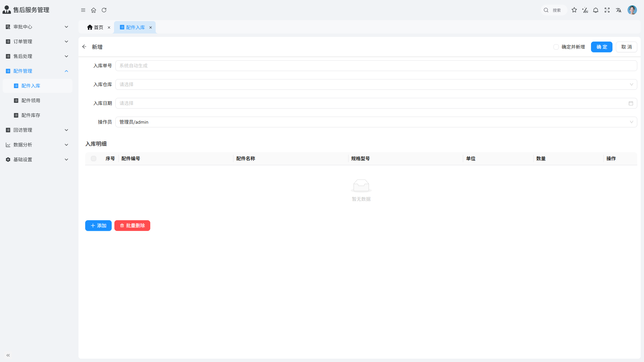This screenshot has width=644, height=362.
Task: Click the back arrow next to 新增
Action: point(84,47)
